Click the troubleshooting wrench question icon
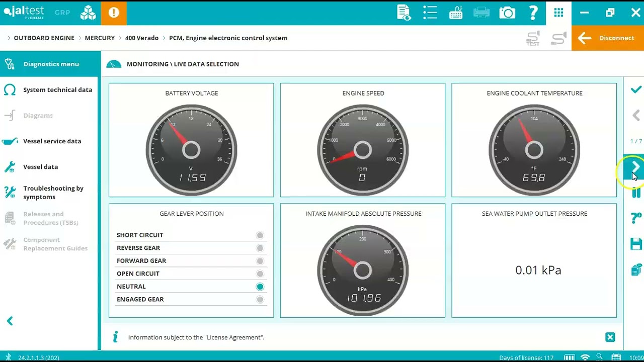644x362 pixels. point(10,192)
